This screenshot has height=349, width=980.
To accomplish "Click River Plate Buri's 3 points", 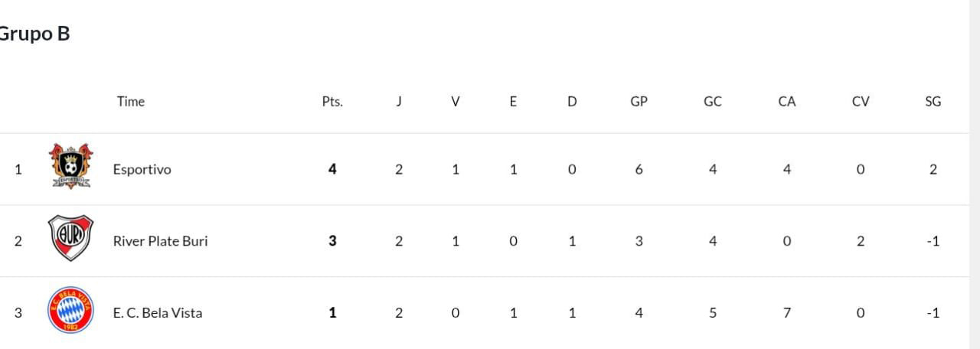I will (332, 241).
